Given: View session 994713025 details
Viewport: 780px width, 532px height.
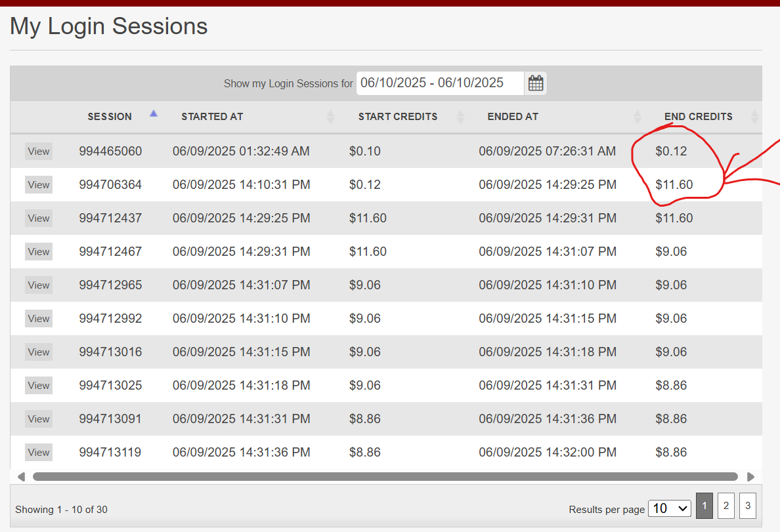Looking at the screenshot, I should (39, 386).
